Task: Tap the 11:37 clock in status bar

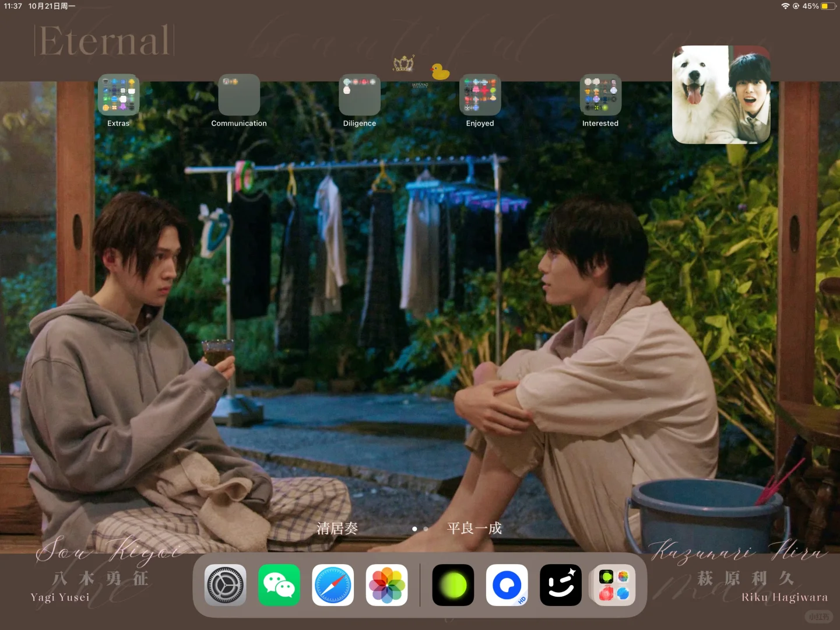Action: 13,6
